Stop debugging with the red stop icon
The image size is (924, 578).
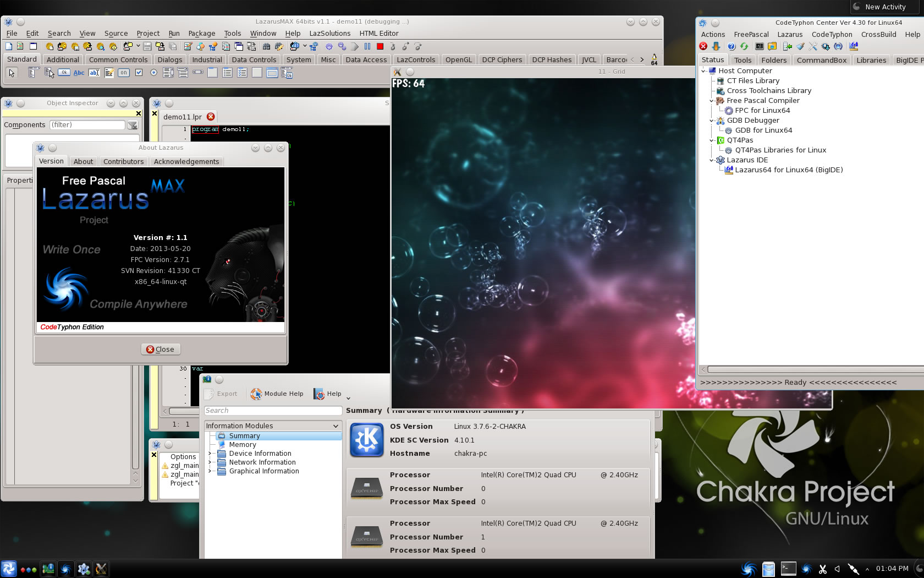(380, 46)
